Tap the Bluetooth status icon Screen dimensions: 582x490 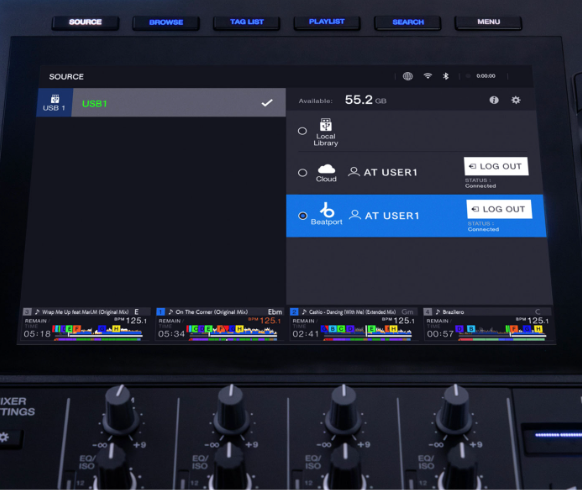[446, 76]
